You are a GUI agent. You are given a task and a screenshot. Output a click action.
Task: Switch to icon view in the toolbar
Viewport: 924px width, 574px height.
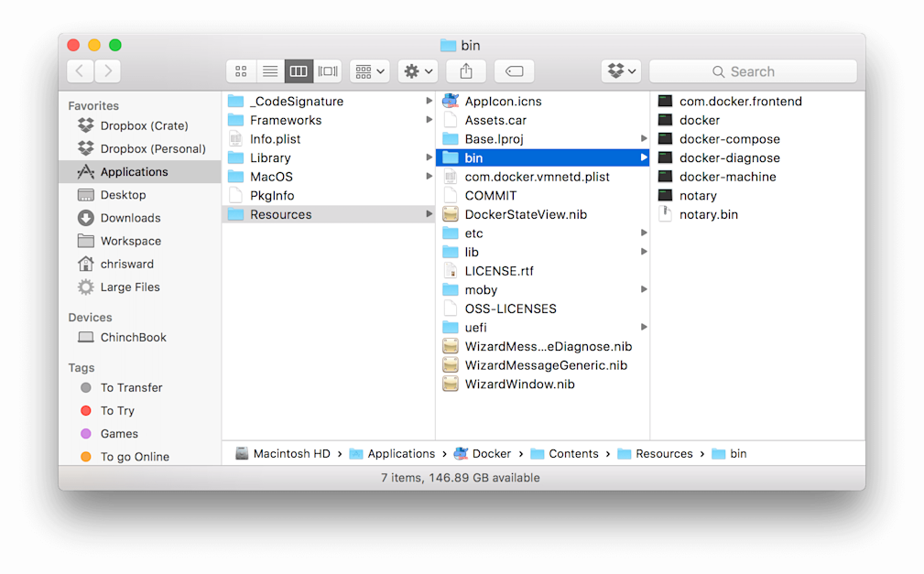pyautogui.click(x=241, y=70)
